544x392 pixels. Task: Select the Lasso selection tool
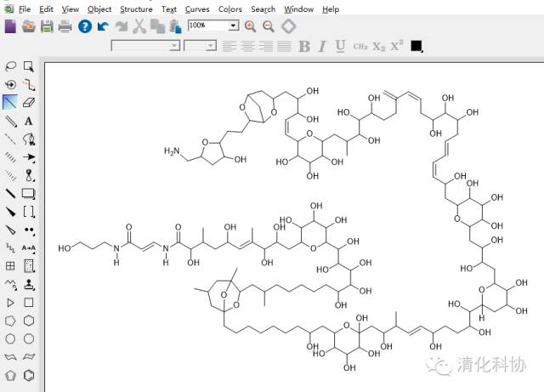click(x=10, y=66)
